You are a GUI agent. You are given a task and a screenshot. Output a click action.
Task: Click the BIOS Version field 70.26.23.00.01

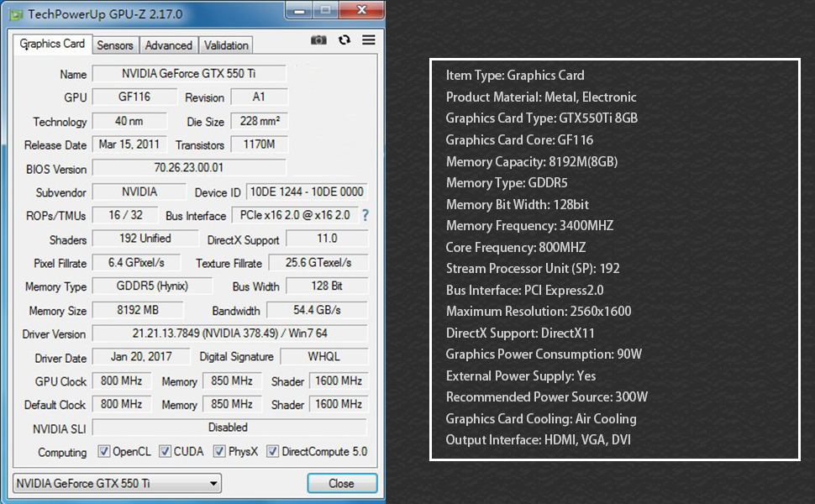[189, 168]
